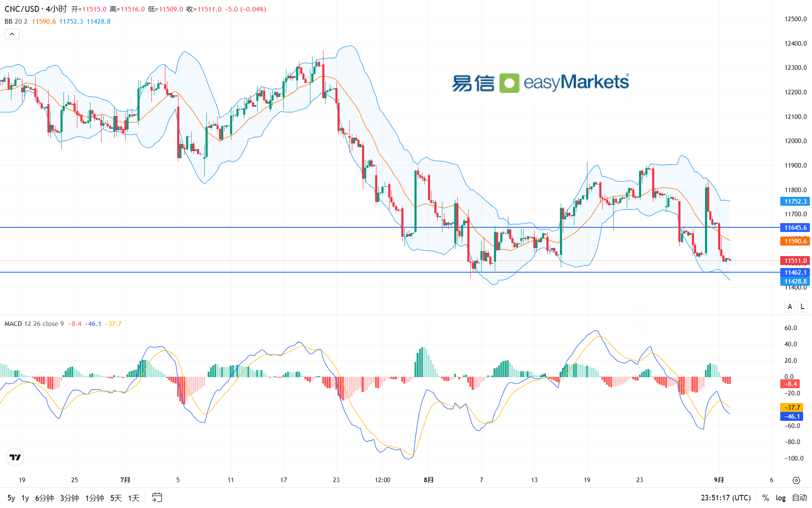
Task: Click the open price 开=11515.0
Action: click(89, 9)
